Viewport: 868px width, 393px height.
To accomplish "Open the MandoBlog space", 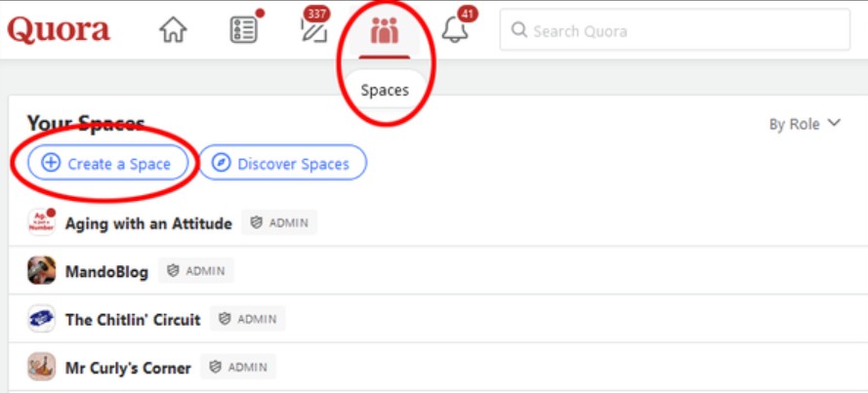I will (x=106, y=271).
